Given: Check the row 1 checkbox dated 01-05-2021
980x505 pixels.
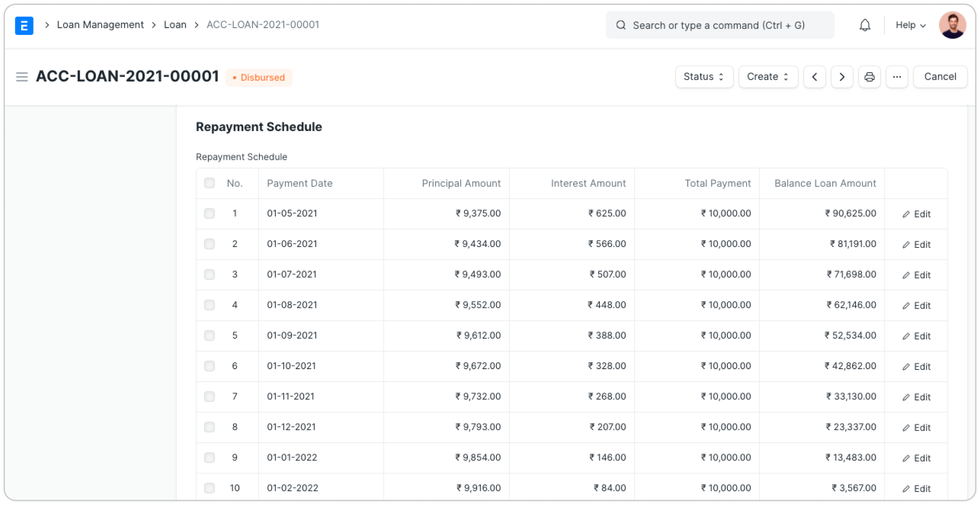Looking at the screenshot, I should 210,213.
